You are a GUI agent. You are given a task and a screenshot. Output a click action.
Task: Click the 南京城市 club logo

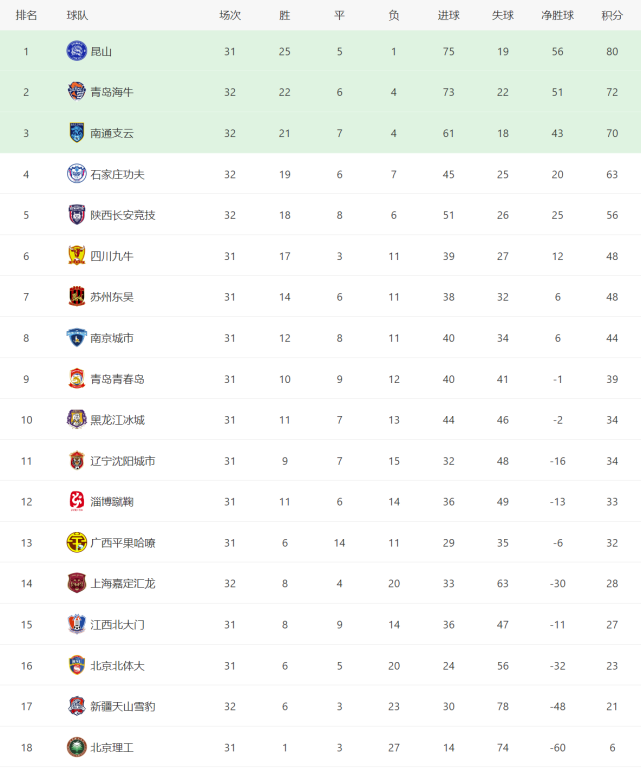click(77, 337)
